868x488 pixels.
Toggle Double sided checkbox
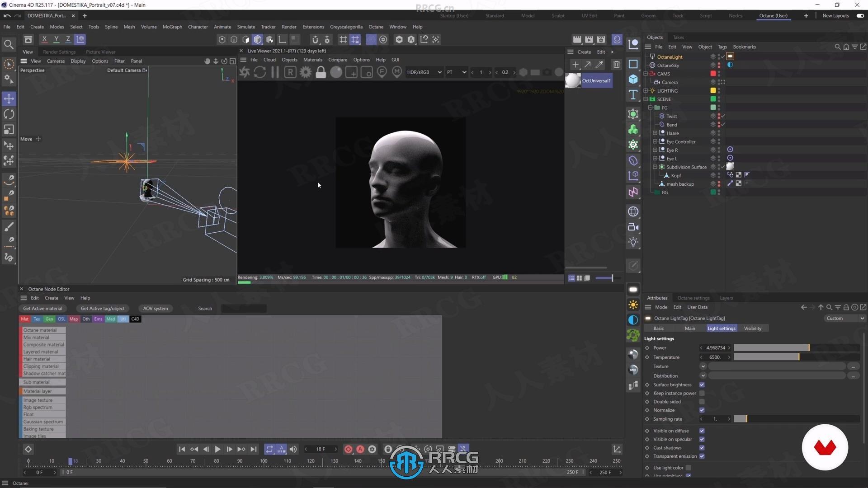pos(702,402)
